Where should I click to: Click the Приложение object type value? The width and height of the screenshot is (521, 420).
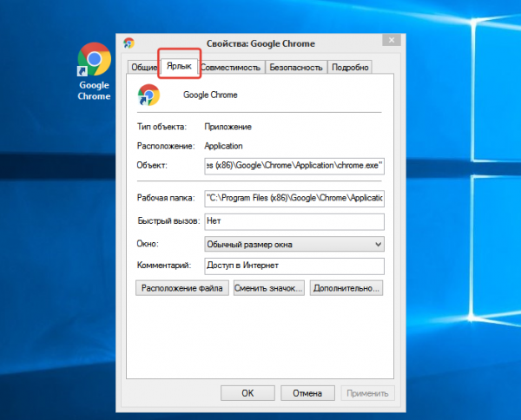tap(228, 127)
